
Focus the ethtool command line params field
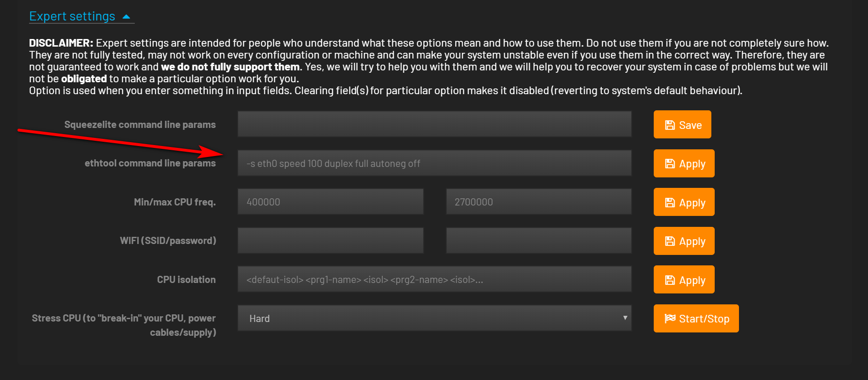point(435,163)
